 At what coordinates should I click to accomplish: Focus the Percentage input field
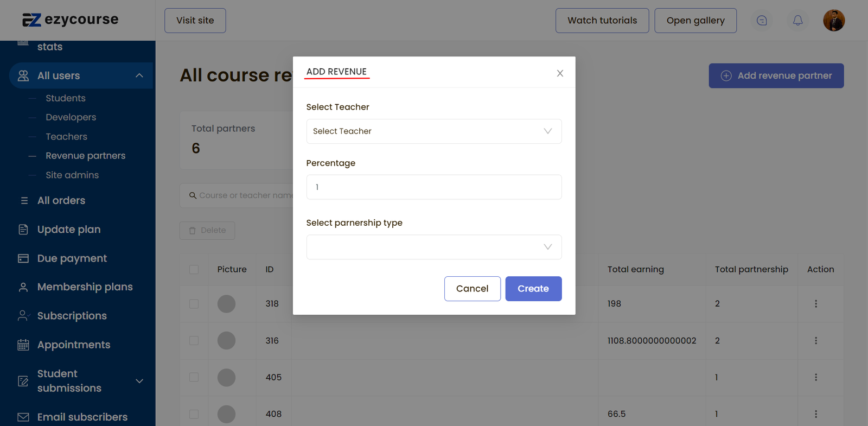tap(433, 187)
